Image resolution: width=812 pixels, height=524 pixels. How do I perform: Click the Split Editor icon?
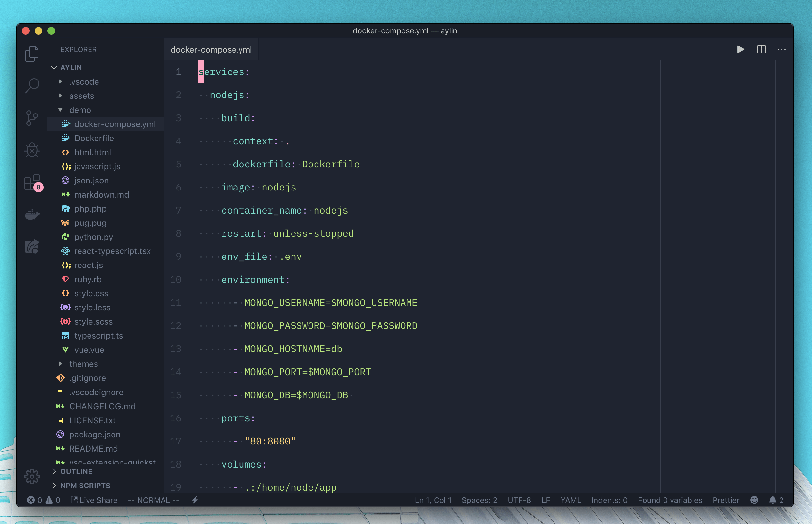pyautogui.click(x=761, y=49)
